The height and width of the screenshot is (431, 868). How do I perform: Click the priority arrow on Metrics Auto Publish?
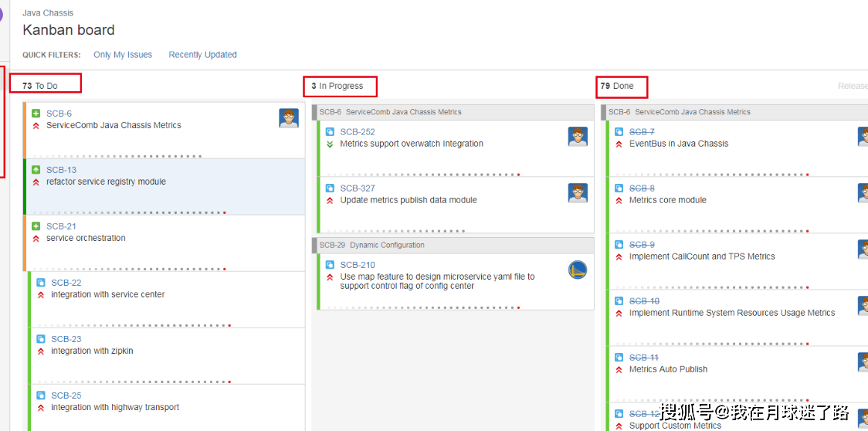pos(619,369)
